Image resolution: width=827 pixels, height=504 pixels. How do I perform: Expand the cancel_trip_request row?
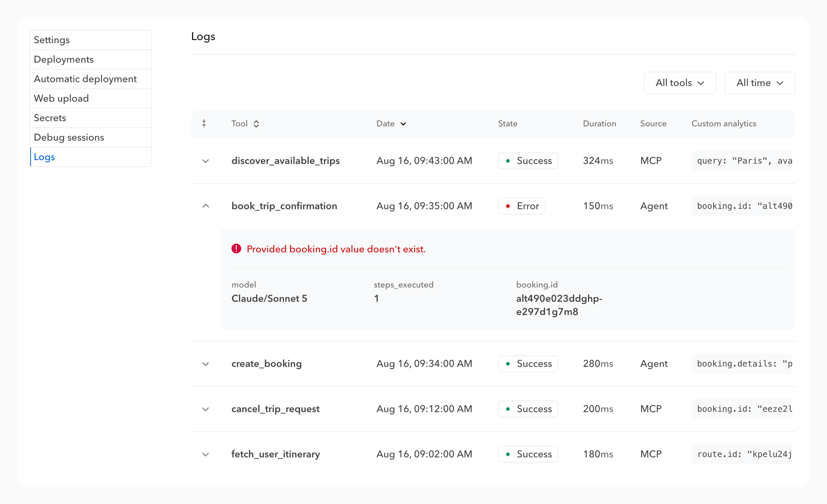point(206,409)
